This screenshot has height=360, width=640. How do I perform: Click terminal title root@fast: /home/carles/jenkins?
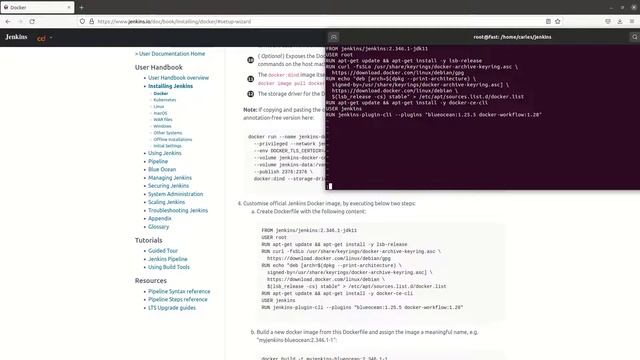[512, 37]
